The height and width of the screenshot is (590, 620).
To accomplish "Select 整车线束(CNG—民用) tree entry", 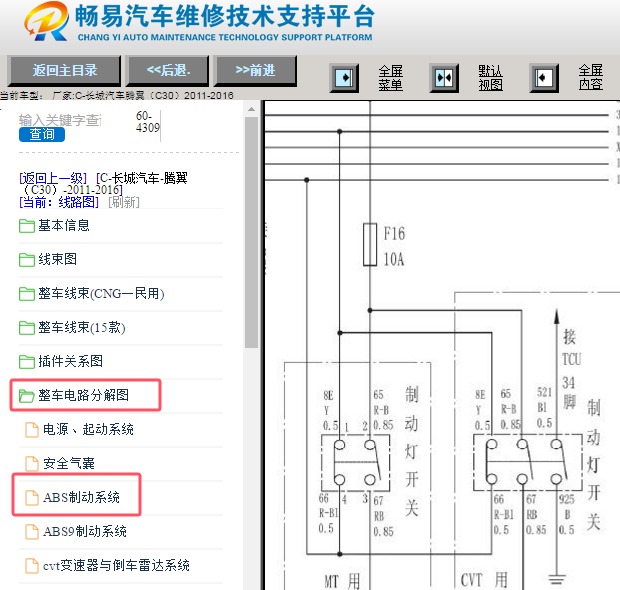I will click(101, 293).
